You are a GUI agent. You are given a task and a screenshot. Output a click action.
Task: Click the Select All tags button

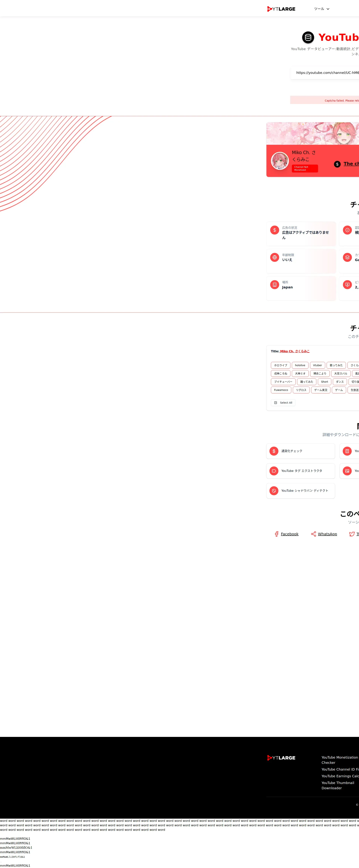(283, 403)
